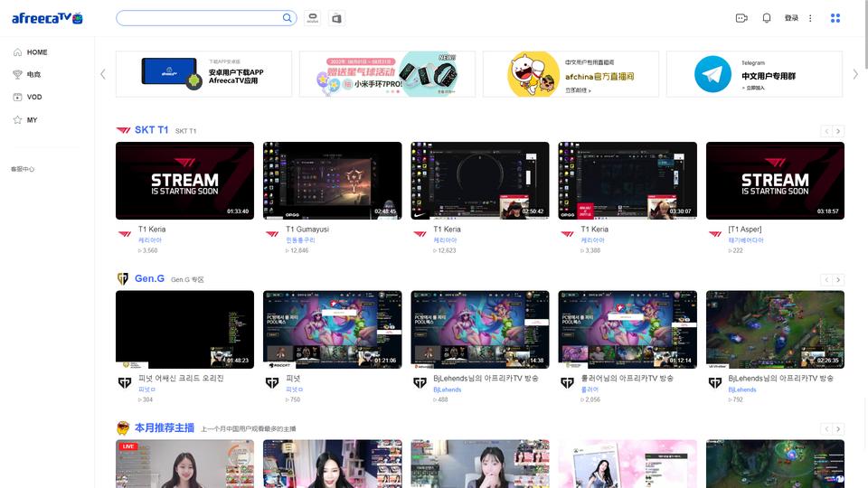Show previous SKT T1 videos arrow
Screen dimensions: 868x488
click(x=826, y=131)
